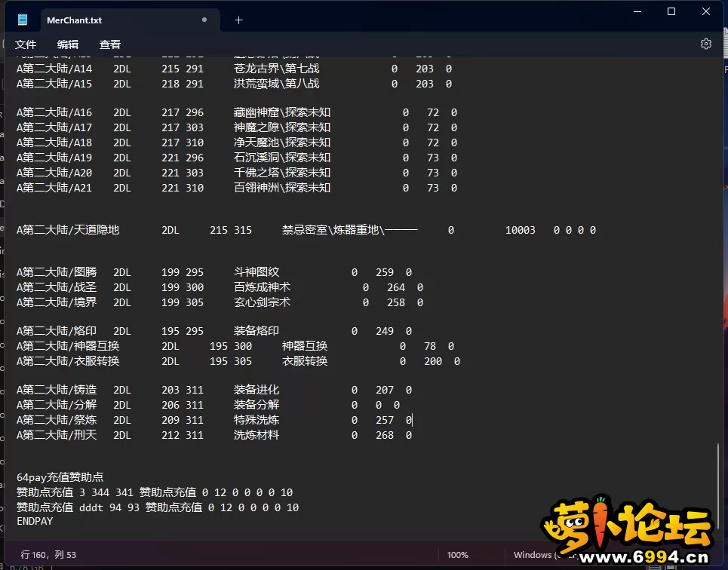
Task: Click the vertical scrollbar thumb
Action: [717, 486]
